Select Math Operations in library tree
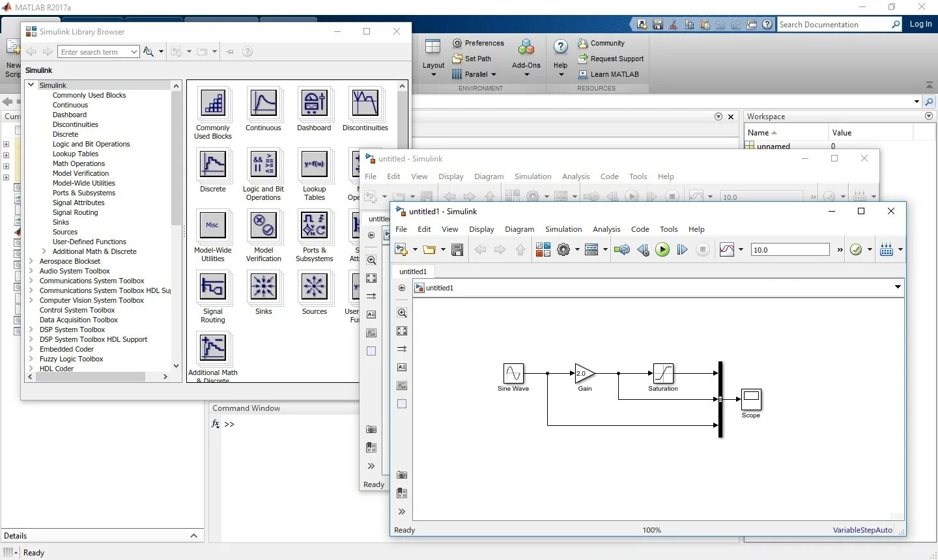The height and width of the screenshot is (560, 938). [x=78, y=163]
